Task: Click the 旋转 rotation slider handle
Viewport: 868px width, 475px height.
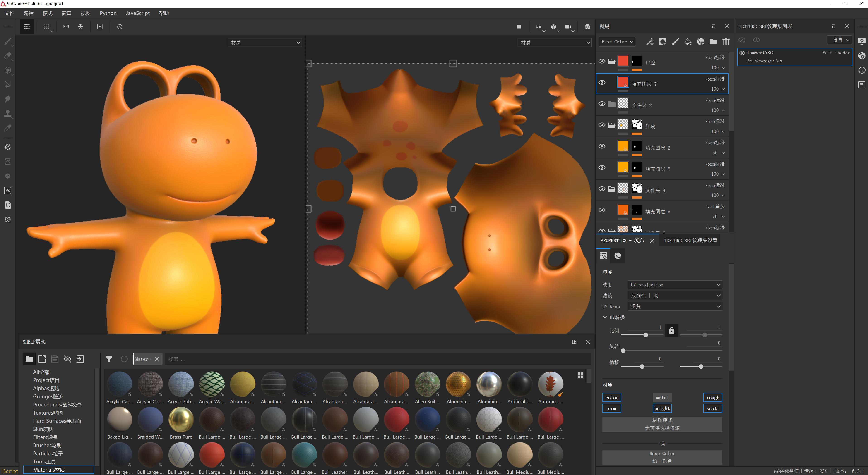Action: (x=623, y=351)
